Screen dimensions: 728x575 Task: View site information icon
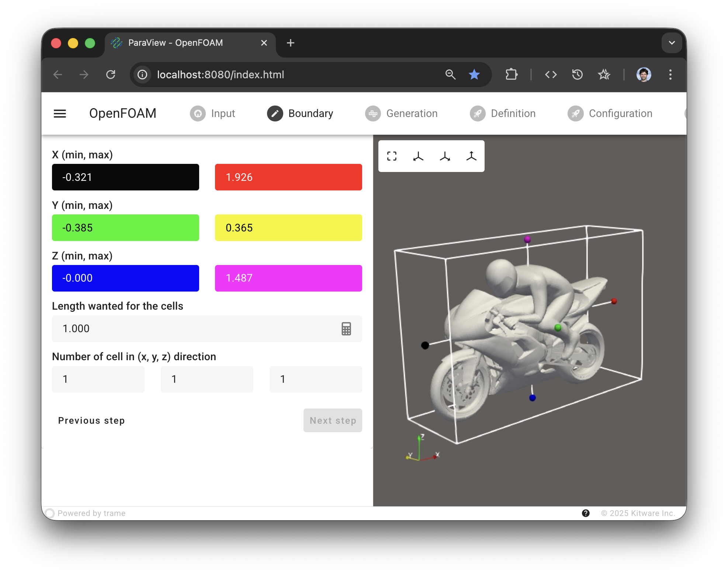point(142,75)
